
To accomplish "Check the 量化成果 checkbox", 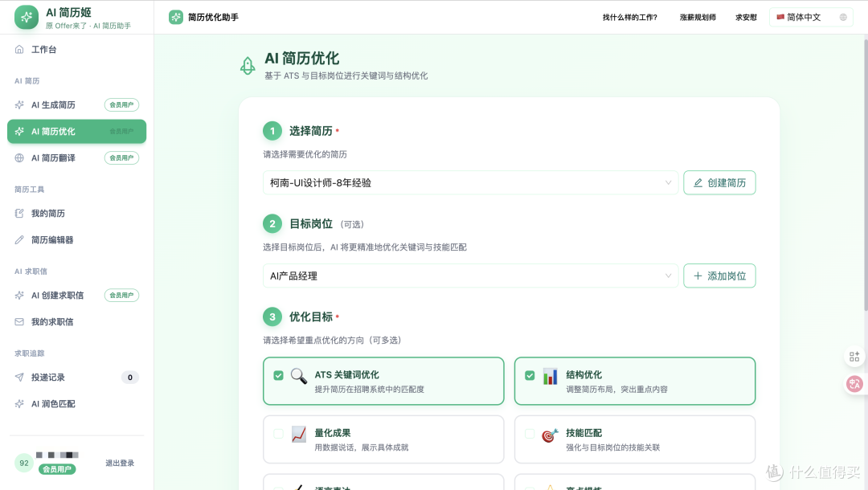I will (x=278, y=434).
